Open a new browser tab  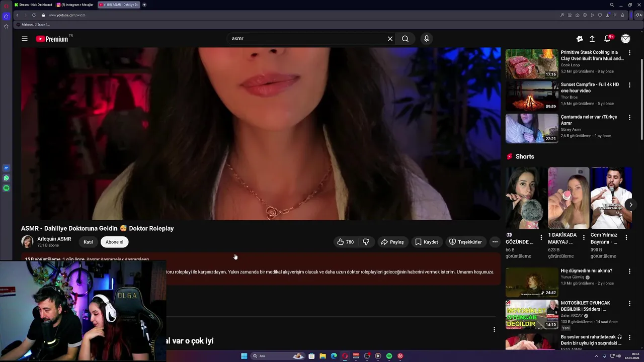[144, 5]
